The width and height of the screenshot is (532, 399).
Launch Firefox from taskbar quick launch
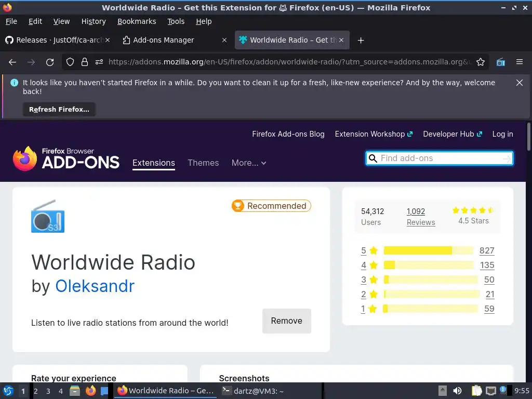[x=90, y=391]
